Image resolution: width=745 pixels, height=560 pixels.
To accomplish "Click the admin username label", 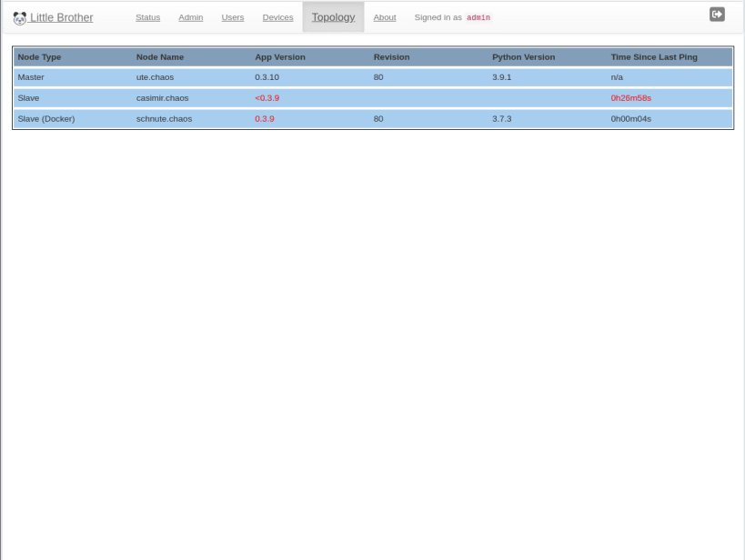I will point(478,17).
